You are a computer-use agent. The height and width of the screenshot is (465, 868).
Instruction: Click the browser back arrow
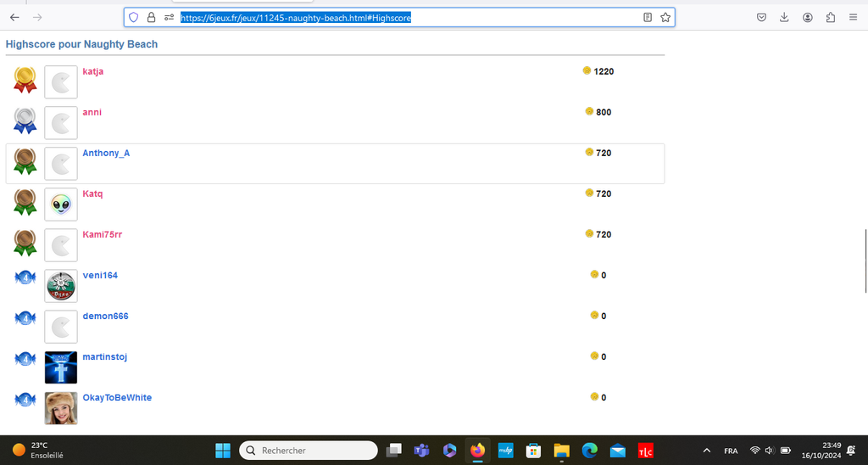pos(14,17)
